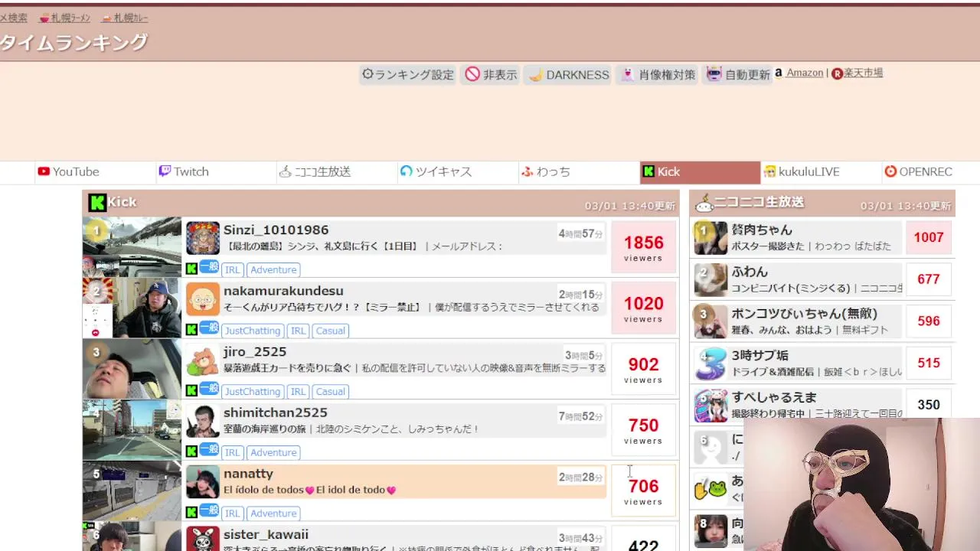Click Adventure tag in shimitchan2525 row
Image resolution: width=980 pixels, height=551 pixels.
click(273, 452)
